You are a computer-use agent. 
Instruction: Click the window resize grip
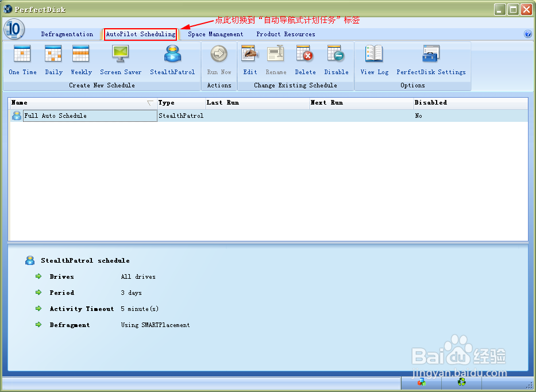tap(529, 386)
